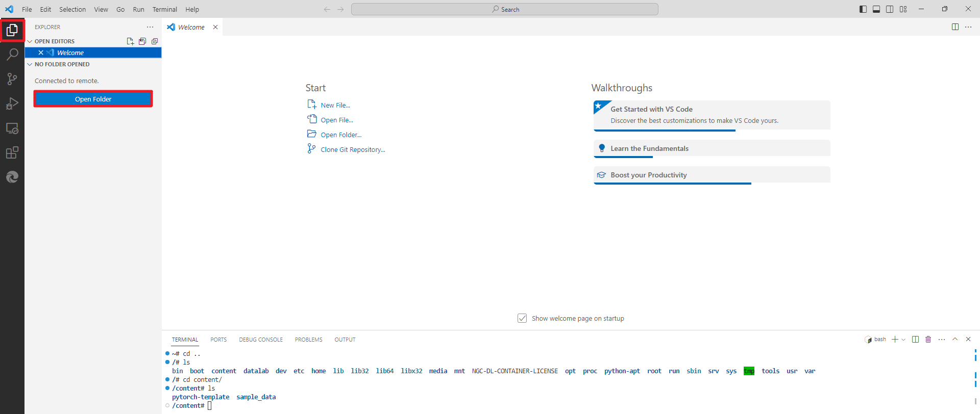Open the Terminal menu
The height and width of the screenshot is (414, 980).
[x=165, y=9]
